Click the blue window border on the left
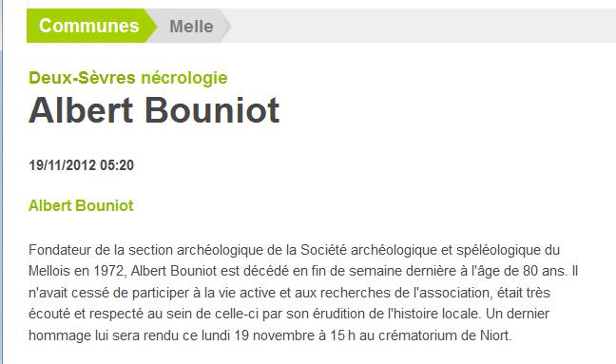 [x=2, y=197]
